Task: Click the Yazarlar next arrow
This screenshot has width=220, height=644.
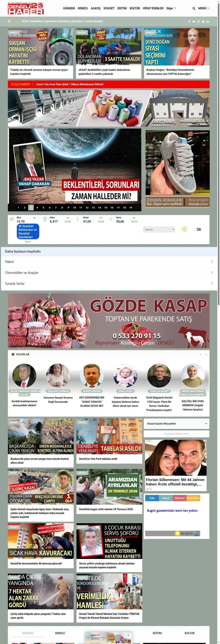Action: click(206, 354)
